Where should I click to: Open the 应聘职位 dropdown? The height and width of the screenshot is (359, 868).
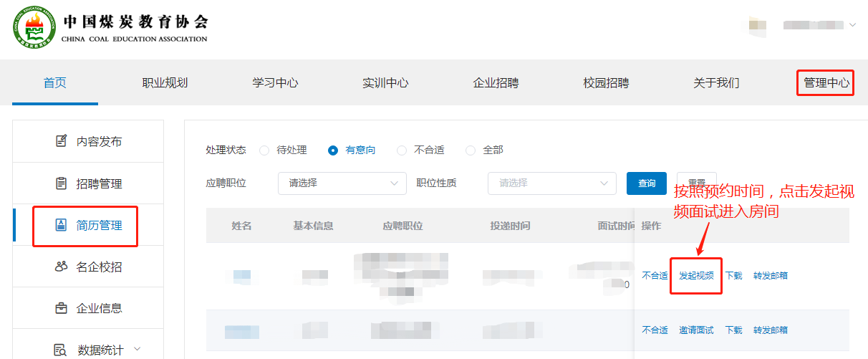tap(342, 183)
